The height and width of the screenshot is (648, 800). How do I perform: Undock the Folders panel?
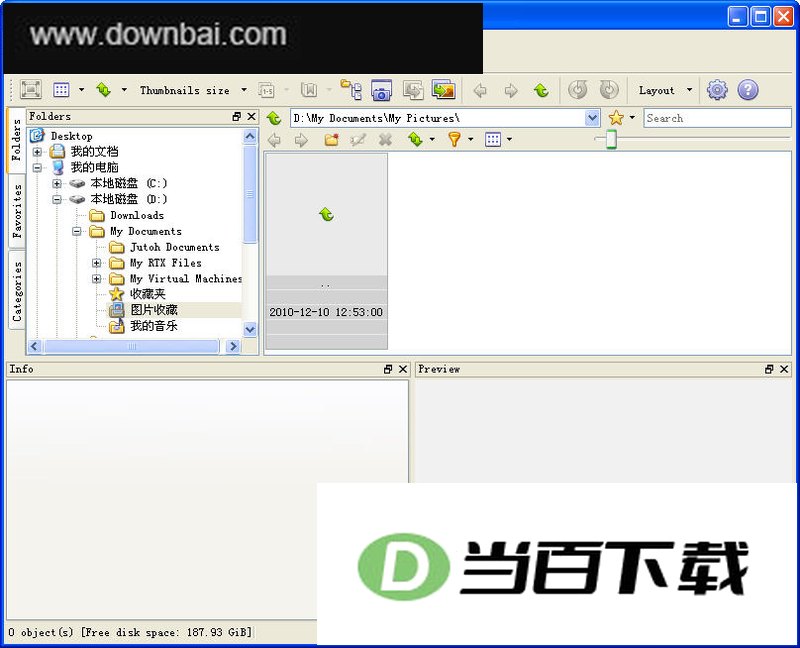point(236,116)
